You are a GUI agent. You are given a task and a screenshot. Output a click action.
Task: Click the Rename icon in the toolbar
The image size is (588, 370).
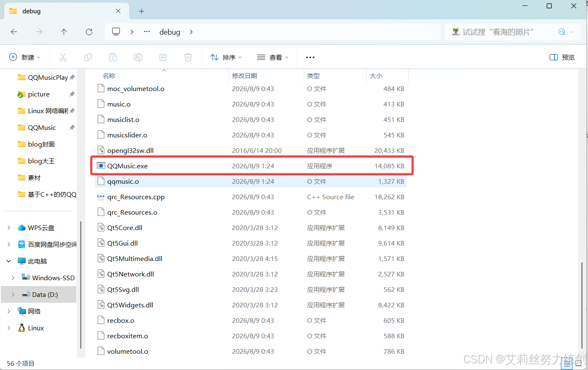tap(138, 57)
